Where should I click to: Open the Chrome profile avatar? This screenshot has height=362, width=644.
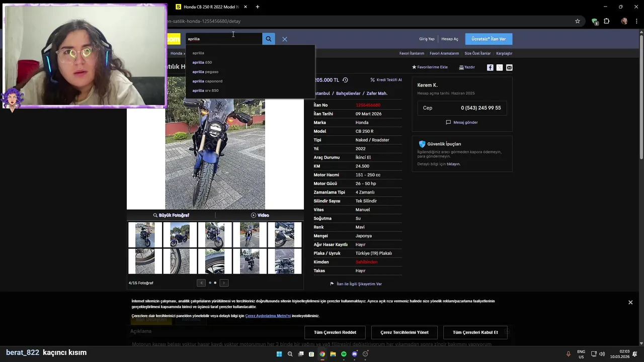[x=624, y=21]
